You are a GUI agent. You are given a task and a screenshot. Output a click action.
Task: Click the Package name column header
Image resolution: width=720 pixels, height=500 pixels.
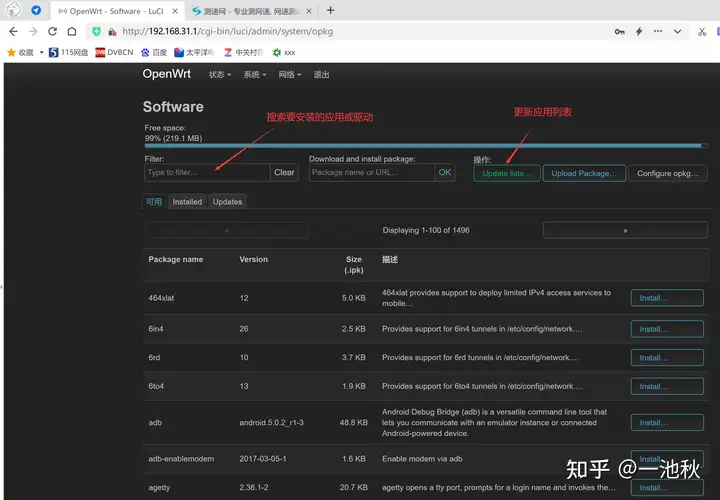(175, 259)
